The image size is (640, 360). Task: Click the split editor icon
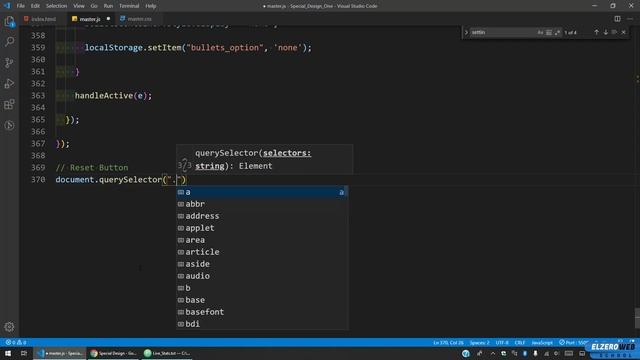click(x=617, y=19)
